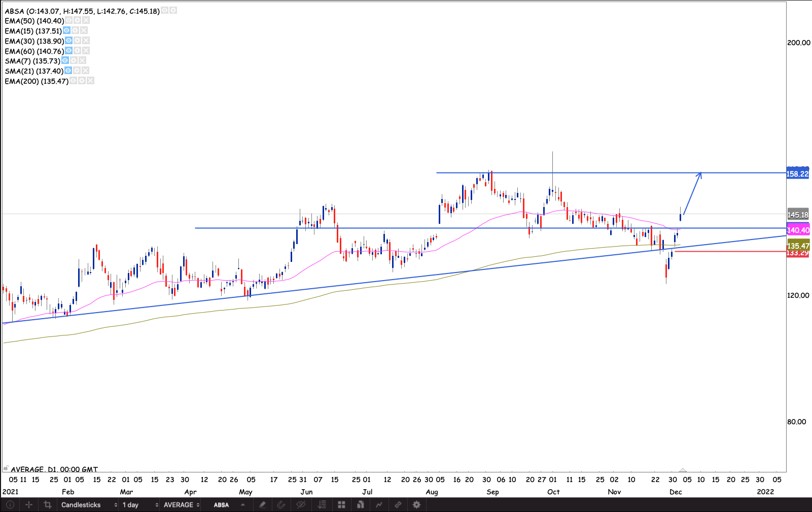
Task: Toggle visibility of EMA(15) indicator
Action: 66,30
